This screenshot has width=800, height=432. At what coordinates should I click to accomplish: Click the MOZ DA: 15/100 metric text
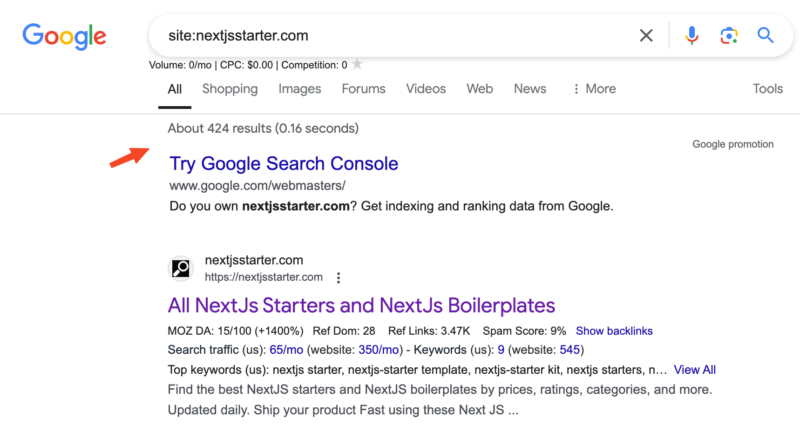pos(235,331)
